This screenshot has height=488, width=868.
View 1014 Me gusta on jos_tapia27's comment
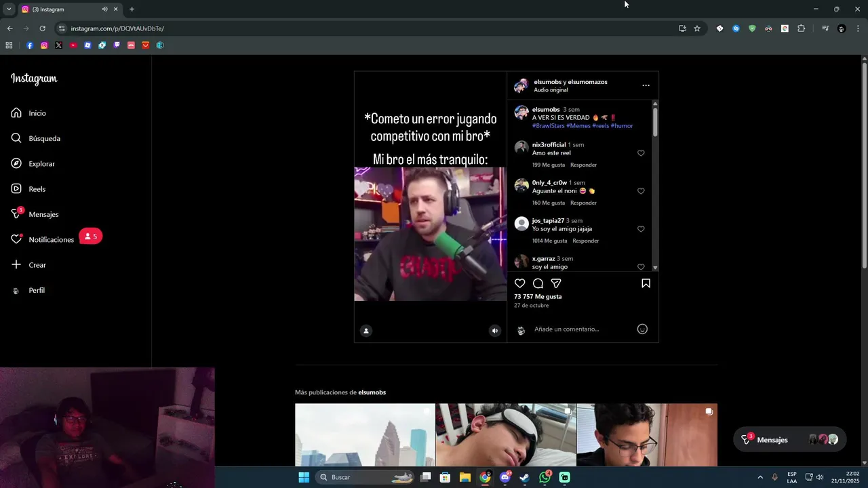point(549,241)
